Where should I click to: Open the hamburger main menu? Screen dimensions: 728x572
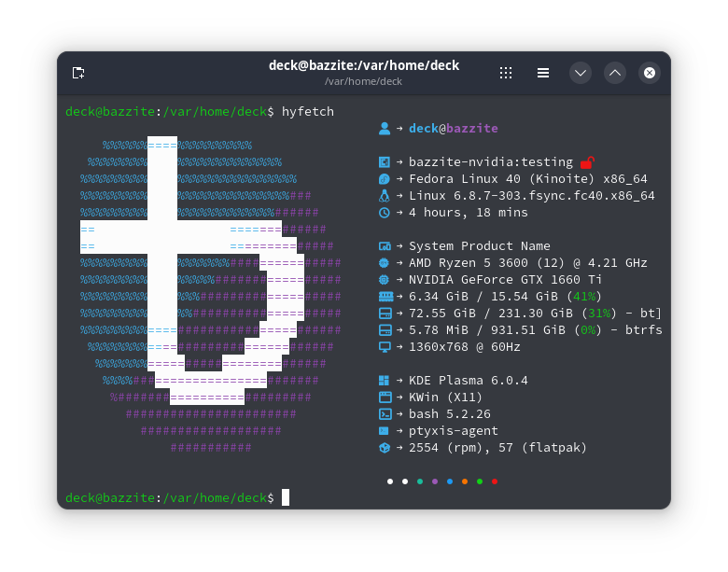pos(542,73)
